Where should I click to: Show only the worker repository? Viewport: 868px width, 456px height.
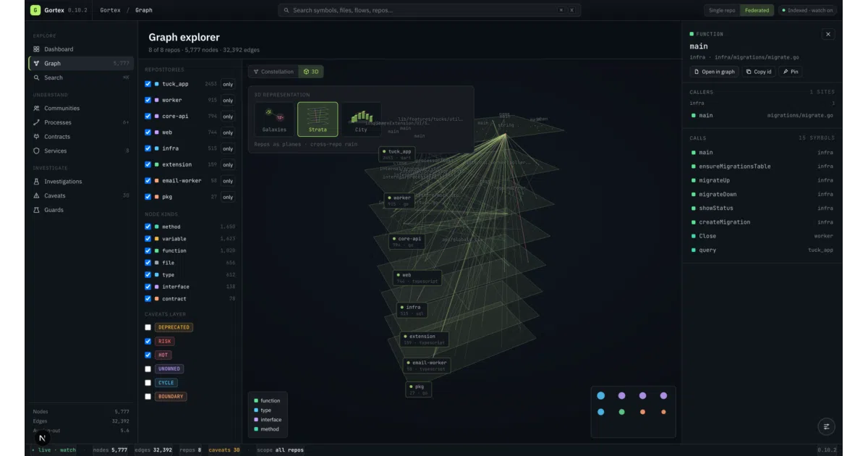coord(228,100)
